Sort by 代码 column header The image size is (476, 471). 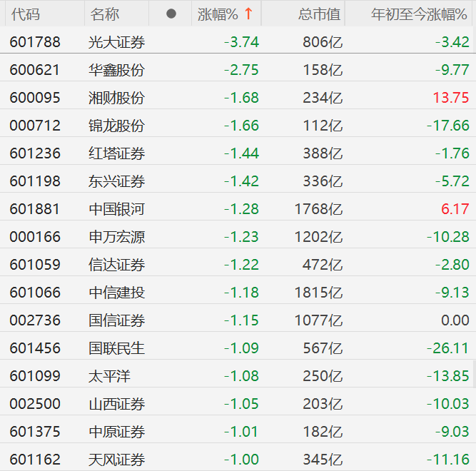point(26,14)
